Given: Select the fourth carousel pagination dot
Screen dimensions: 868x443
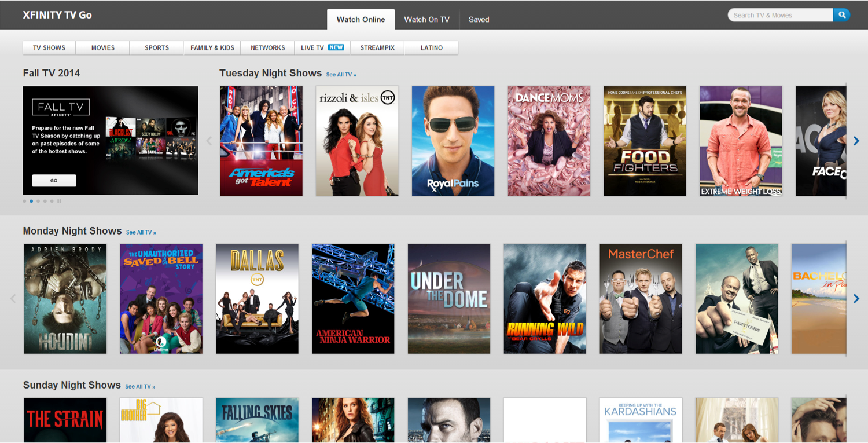Looking at the screenshot, I should click(x=45, y=201).
